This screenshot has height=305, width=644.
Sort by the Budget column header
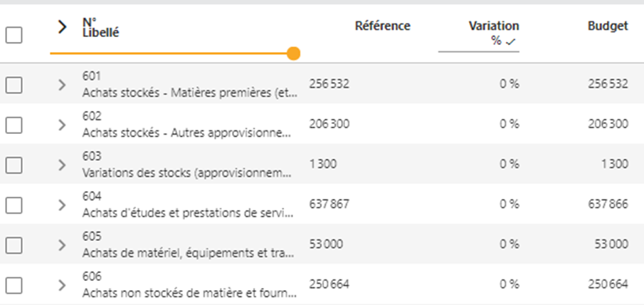(x=608, y=26)
